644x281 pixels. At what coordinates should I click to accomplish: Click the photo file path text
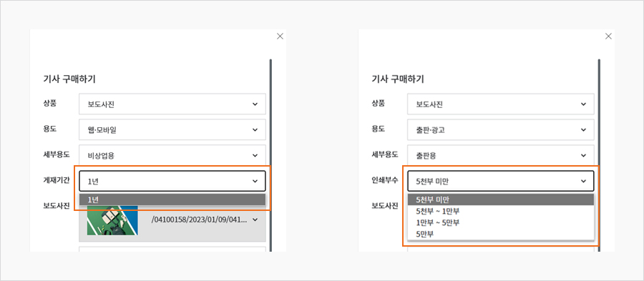click(199, 220)
